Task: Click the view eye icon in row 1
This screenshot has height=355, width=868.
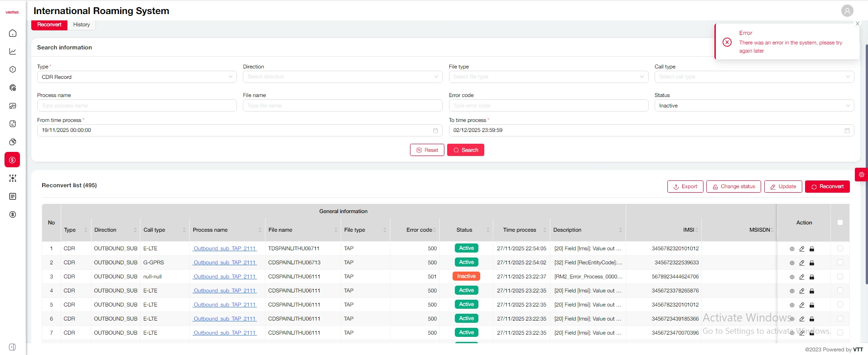Action: click(x=792, y=249)
